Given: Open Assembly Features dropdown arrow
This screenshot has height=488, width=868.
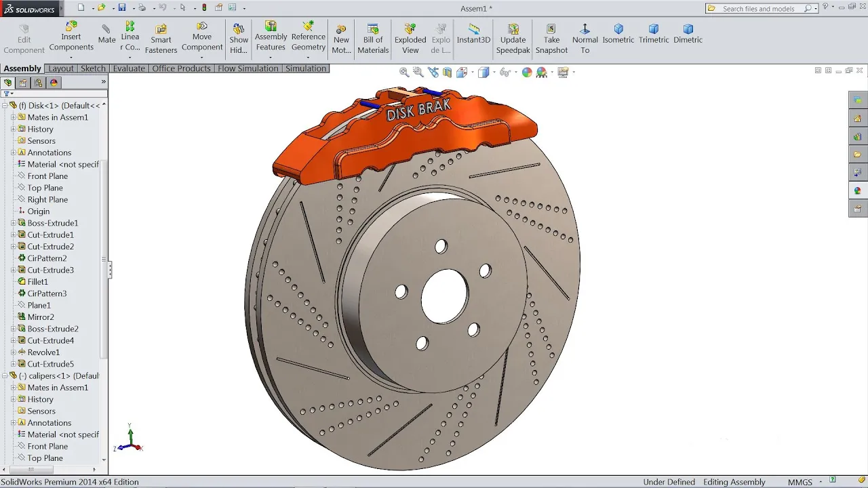Looking at the screenshot, I should [271, 58].
